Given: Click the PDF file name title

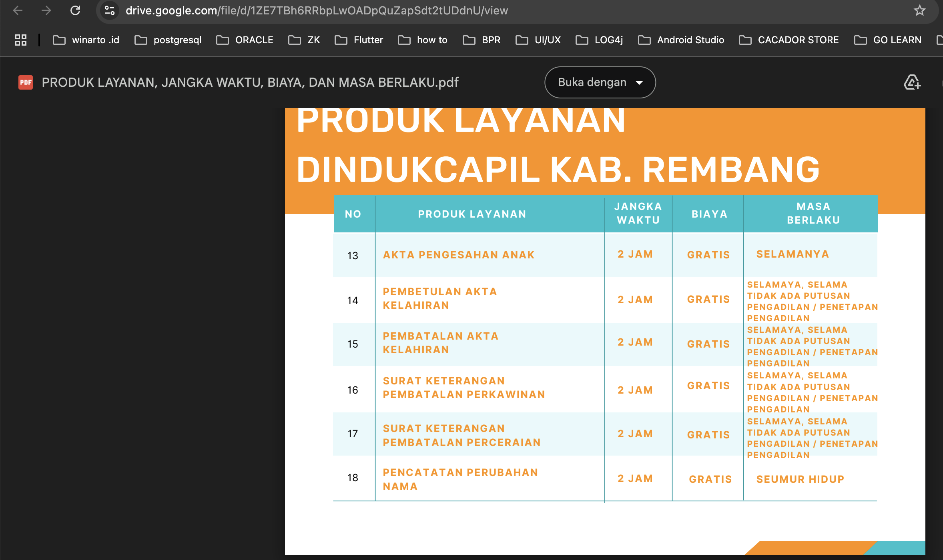Looking at the screenshot, I should [x=250, y=82].
